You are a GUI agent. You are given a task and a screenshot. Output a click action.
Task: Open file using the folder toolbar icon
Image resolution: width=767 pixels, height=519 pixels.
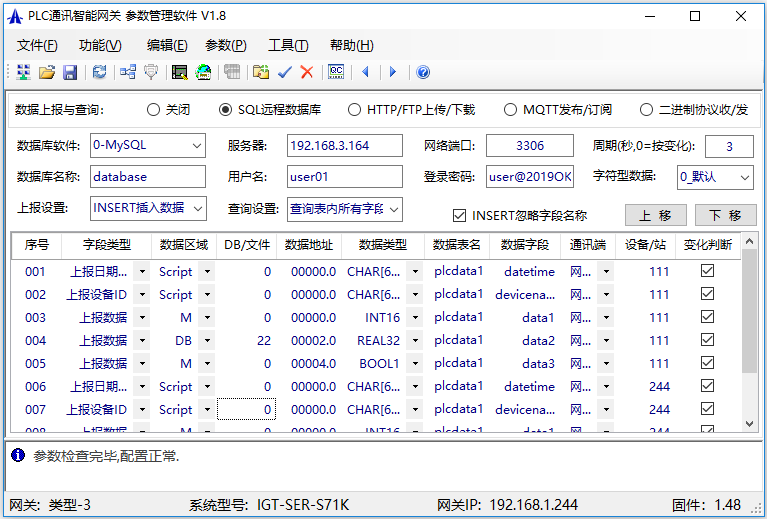point(47,72)
